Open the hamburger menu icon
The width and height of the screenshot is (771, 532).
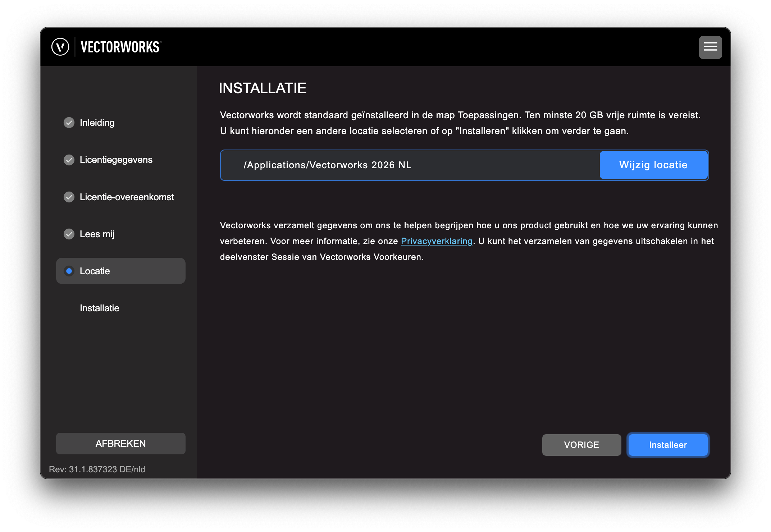[710, 47]
